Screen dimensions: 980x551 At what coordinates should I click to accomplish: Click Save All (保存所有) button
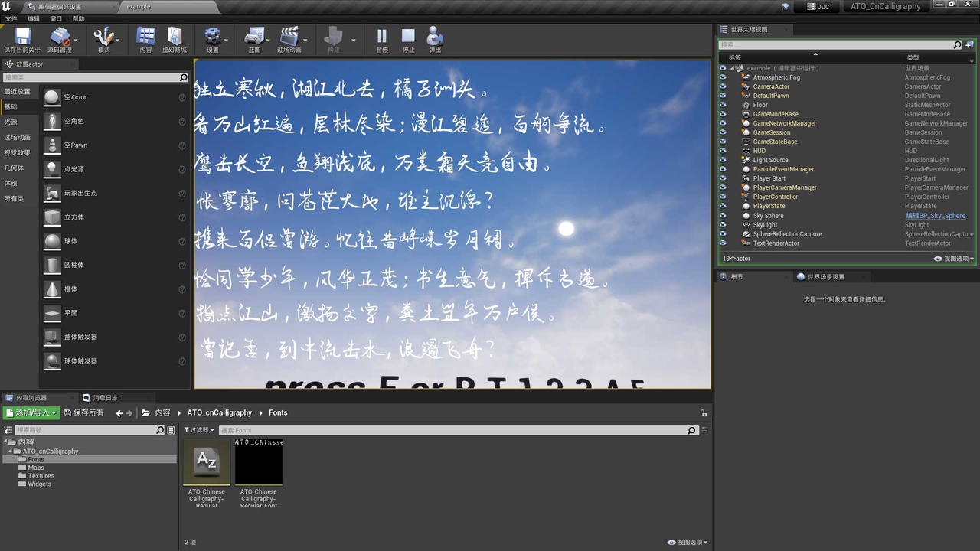pos(83,412)
